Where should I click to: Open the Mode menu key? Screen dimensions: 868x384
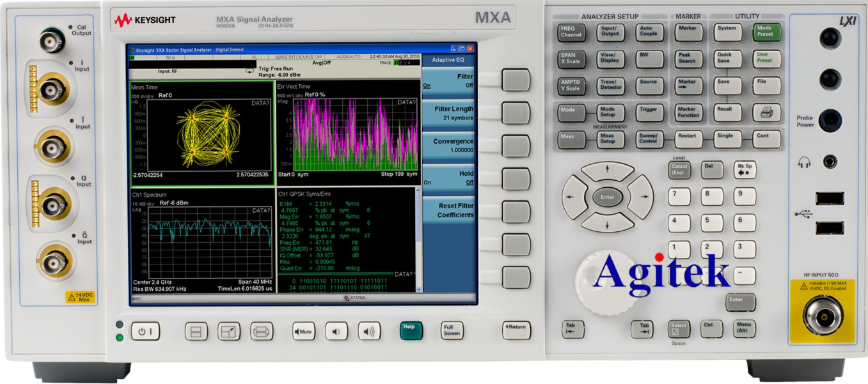point(571,112)
